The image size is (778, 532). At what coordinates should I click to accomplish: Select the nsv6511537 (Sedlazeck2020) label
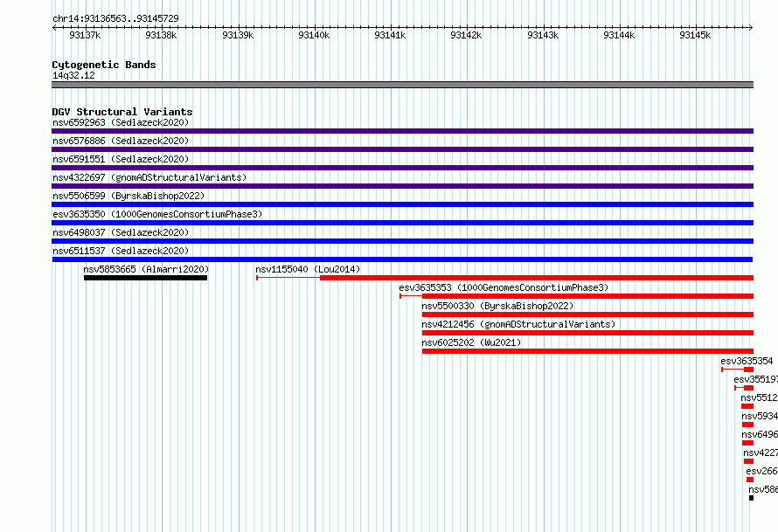point(121,251)
